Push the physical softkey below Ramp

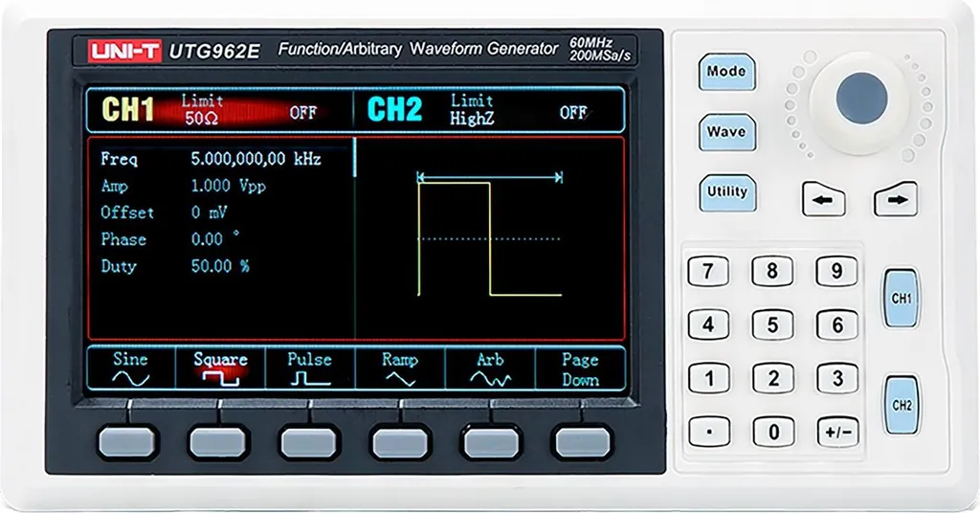[x=401, y=442]
